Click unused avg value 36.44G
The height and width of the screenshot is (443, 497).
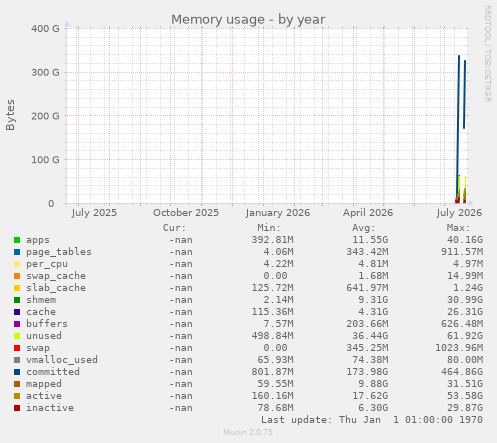coord(370,336)
